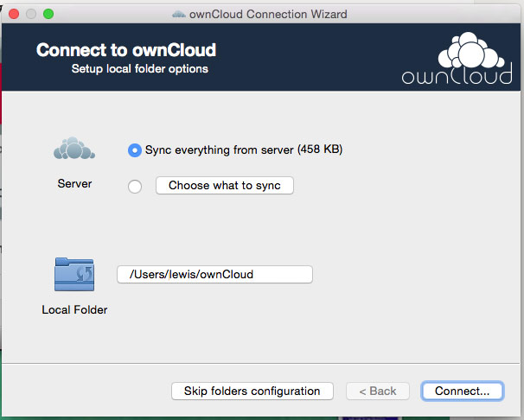
Task: Click the ownCloud logo in header
Action: click(457, 58)
